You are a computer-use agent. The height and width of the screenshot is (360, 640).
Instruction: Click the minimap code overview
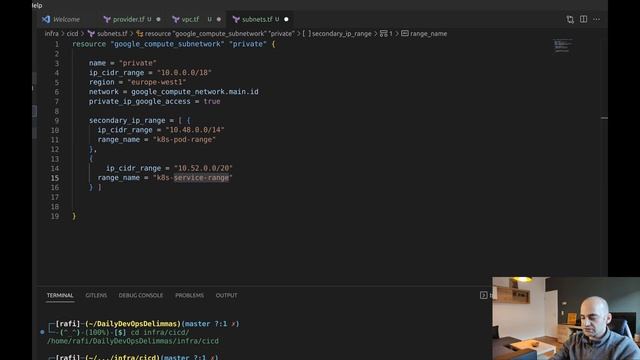562,45
